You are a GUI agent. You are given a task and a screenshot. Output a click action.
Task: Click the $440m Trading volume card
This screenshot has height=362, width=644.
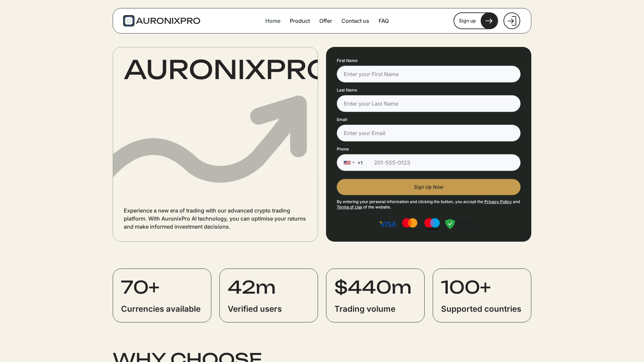point(375,295)
